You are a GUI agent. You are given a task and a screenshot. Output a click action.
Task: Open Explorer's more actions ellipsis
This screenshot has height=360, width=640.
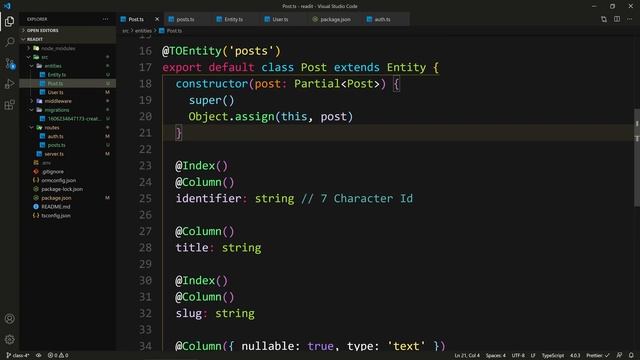[105, 19]
